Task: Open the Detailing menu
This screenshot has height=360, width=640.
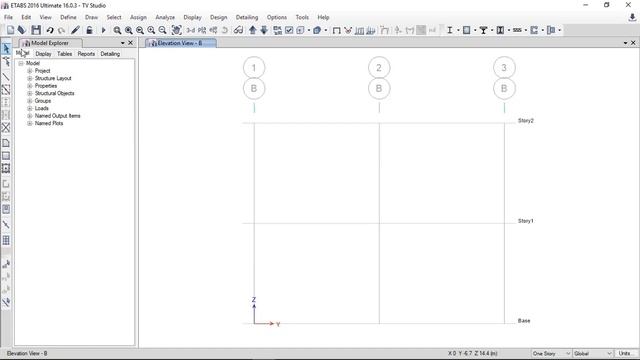Action: 247,17
